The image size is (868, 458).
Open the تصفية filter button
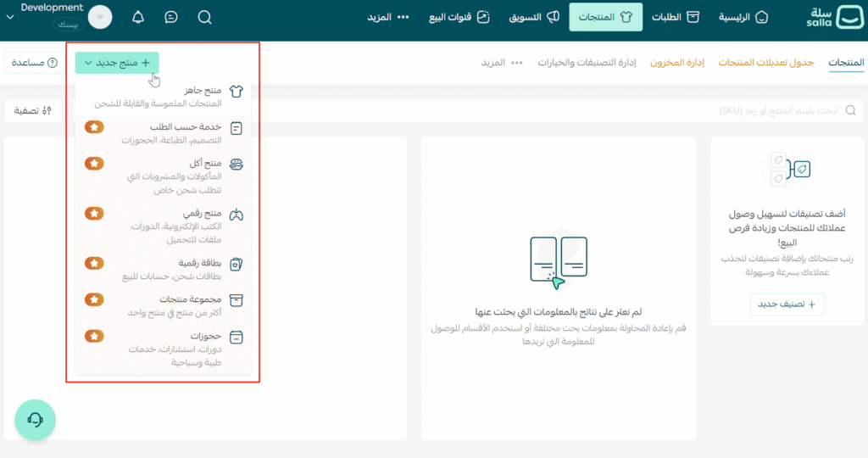34,110
